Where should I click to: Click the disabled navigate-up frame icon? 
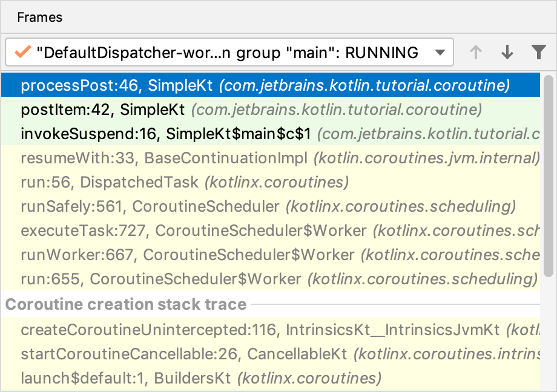(x=476, y=53)
